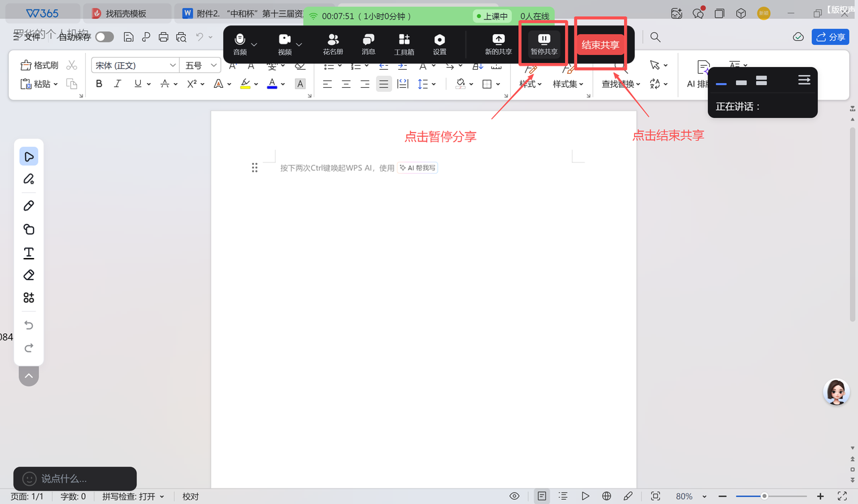Toggle italic text formatting
Viewport: 858px width, 504px height.
coord(118,84)
